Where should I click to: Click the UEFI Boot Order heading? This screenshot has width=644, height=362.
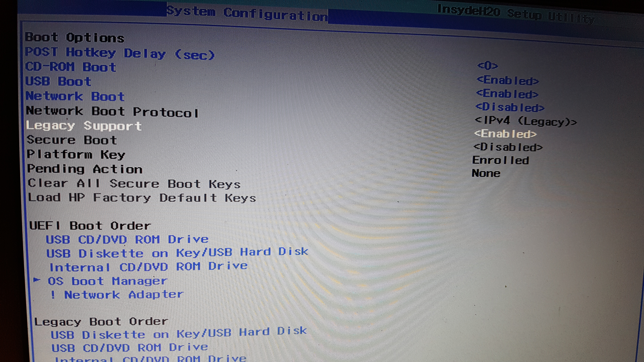(x=90, y=226)
